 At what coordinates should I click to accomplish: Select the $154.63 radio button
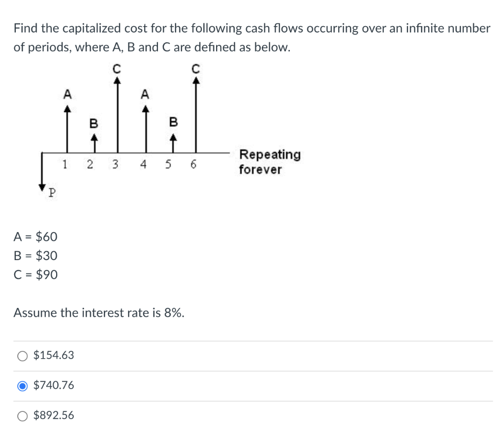pyautogui.click(x=23, y=355)
